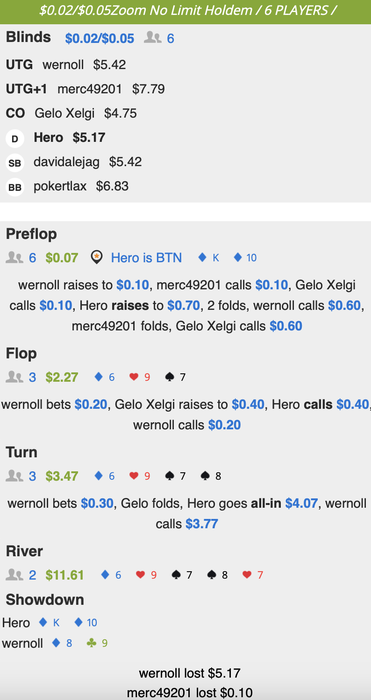Click the river players count icon
Image resolution: width=371 pixels, height=700 pixels.
pyautogui.click(x=14, y=575)
